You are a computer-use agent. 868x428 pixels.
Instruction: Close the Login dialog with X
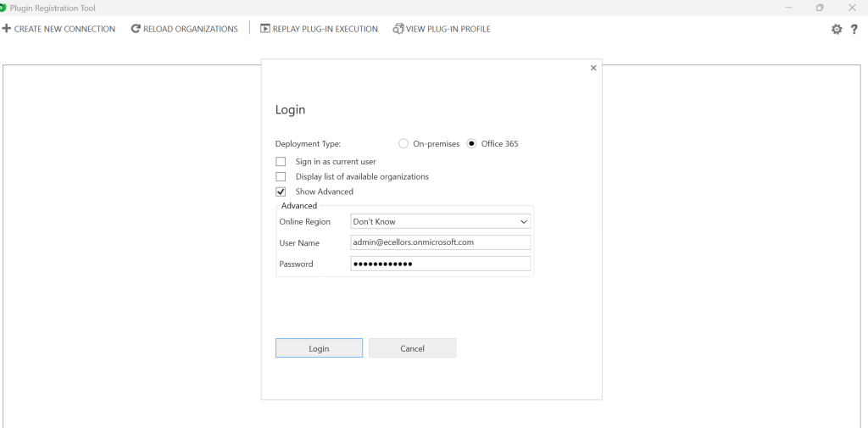coord(593,68)
